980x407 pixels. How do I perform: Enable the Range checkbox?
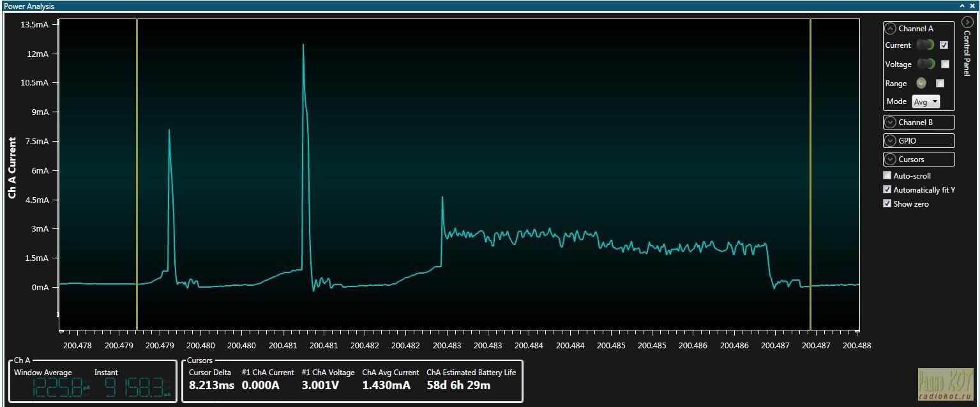(x=940, y=83)
